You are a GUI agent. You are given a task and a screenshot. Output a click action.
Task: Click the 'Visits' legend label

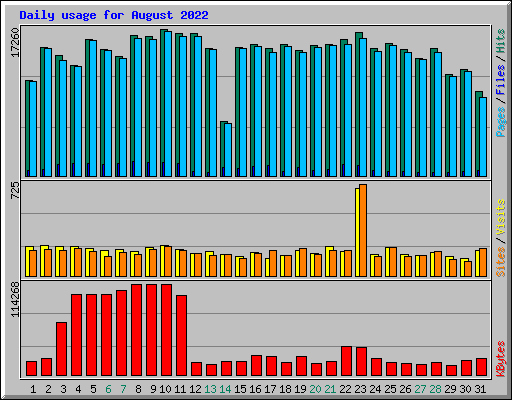point(501,218)
